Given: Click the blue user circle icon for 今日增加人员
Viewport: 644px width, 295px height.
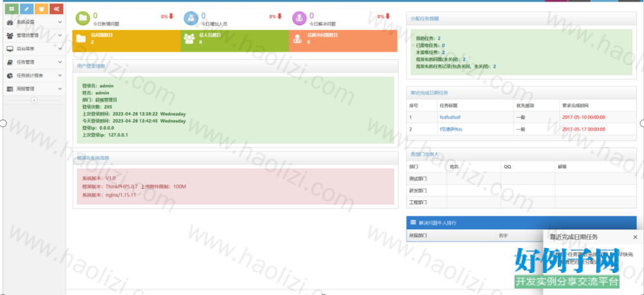Looking at the screenshot, I should tap(191, 19).
